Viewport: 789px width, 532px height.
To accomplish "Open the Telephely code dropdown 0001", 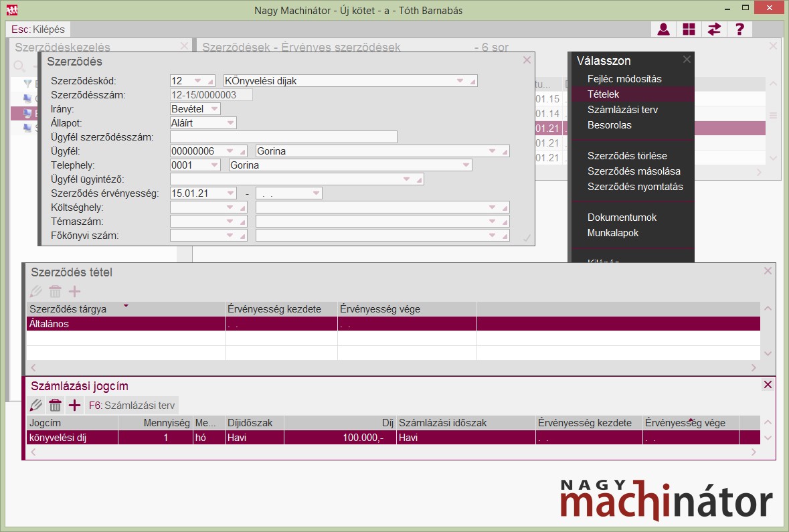I will pyautogui.click(x=214, y=165).
